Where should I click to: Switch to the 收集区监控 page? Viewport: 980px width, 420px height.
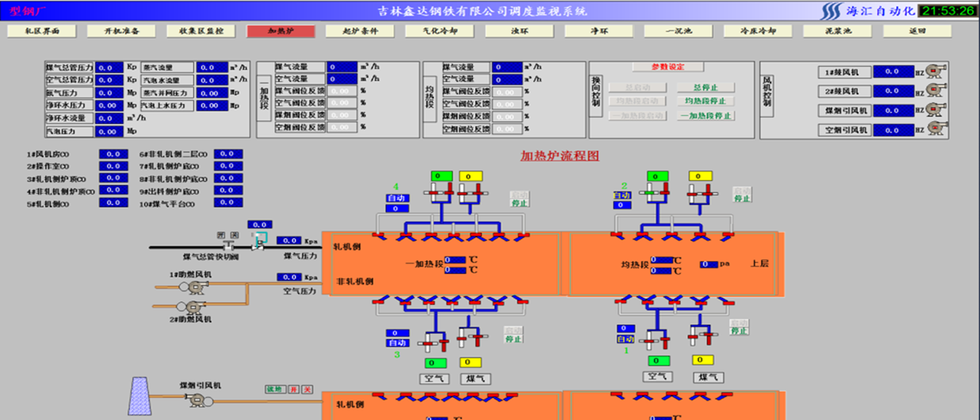tap(201, 31)
